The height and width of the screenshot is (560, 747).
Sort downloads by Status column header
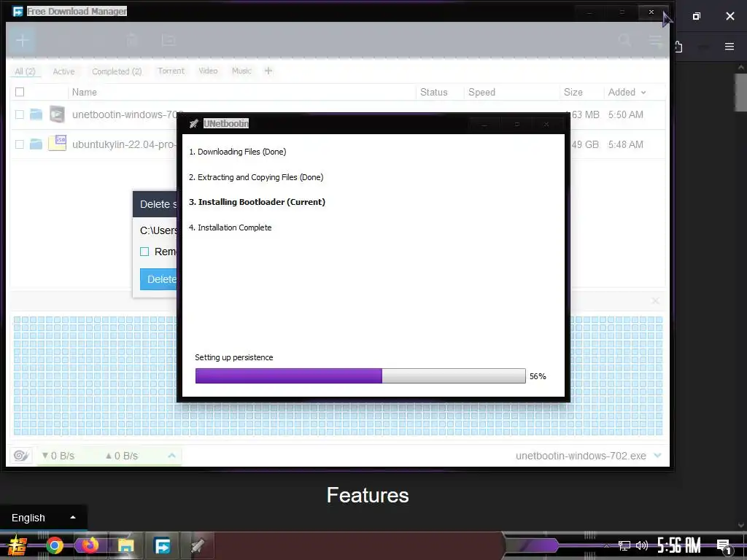[x=433, y=93]
